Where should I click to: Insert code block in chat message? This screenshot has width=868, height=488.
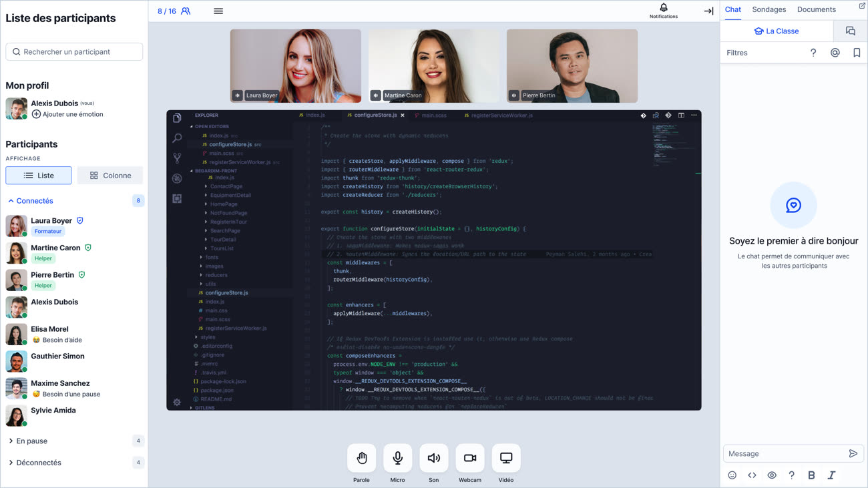[752, 475]
